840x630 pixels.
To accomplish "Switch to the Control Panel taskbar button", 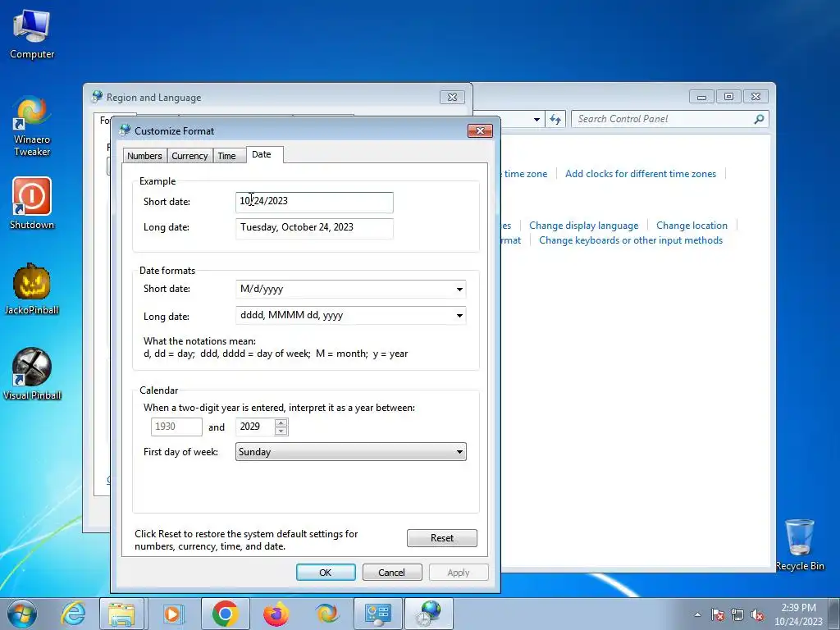I will (377, 614).
